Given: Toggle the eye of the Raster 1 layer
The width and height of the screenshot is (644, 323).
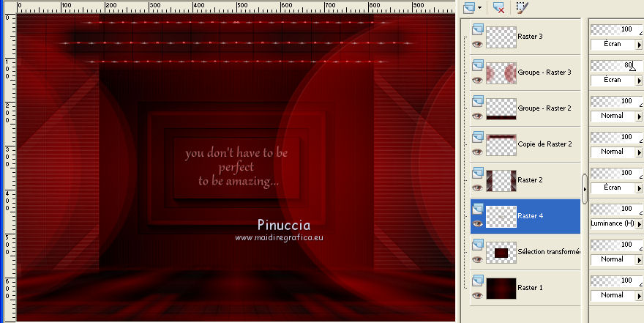Looking at the screenshot, I should click(x=477, y=295).
